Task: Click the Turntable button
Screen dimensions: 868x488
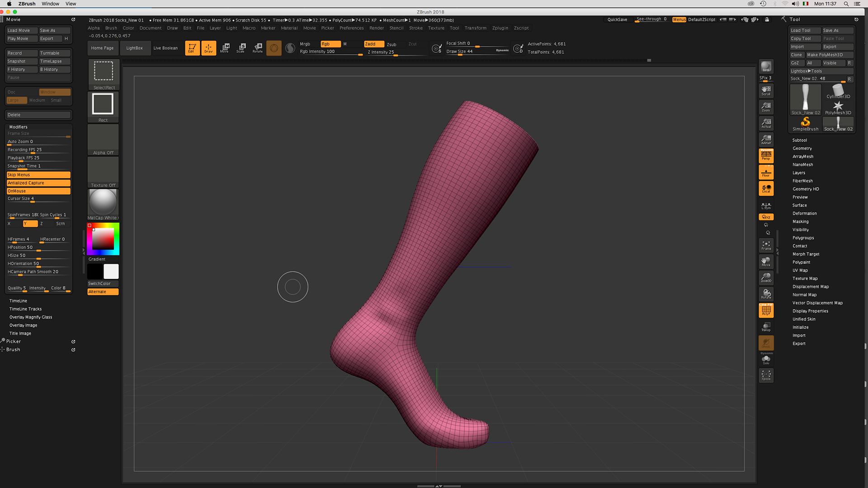Action: tap(54, 53)
